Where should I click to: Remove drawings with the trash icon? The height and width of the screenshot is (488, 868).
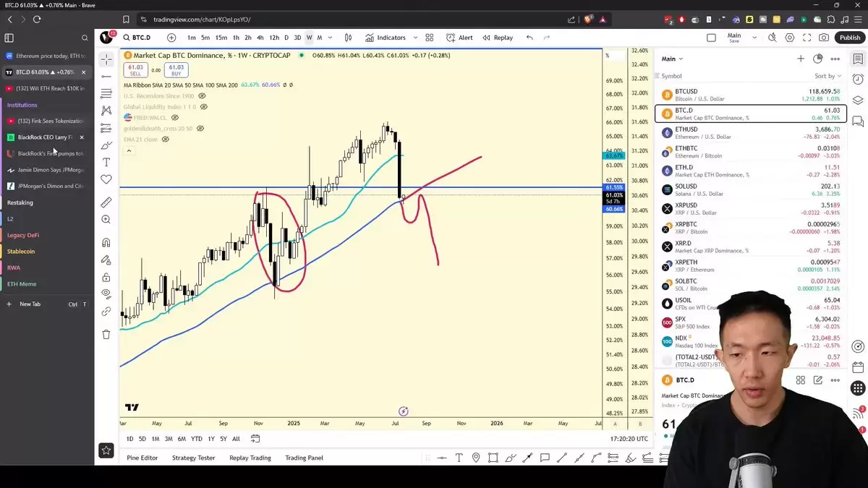click(106, 334)
